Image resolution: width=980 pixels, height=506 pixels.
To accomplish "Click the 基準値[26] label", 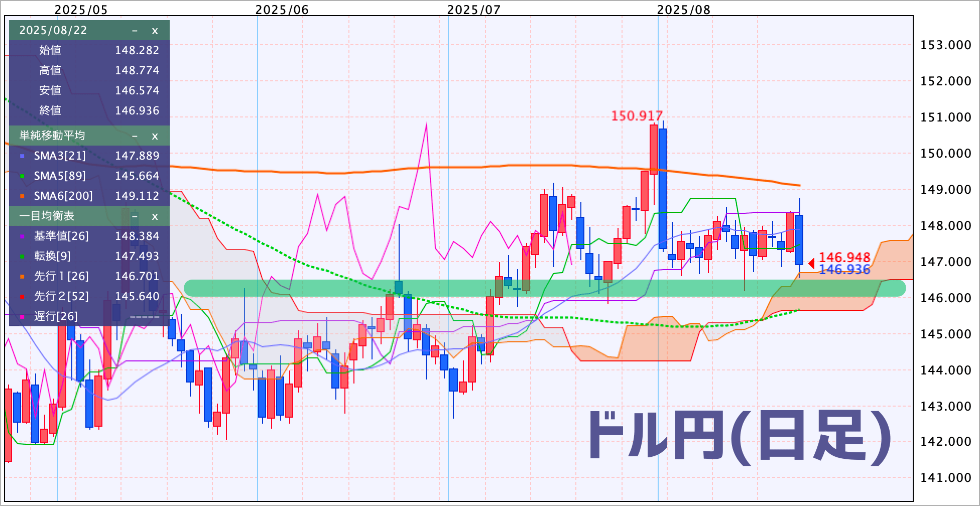I will (x=61, y=236).
